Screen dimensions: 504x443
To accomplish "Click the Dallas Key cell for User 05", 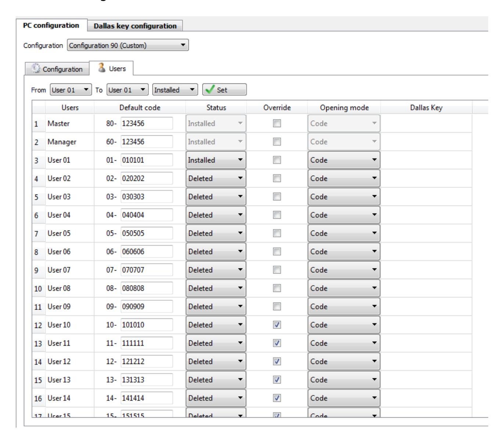I will (426, 233).
